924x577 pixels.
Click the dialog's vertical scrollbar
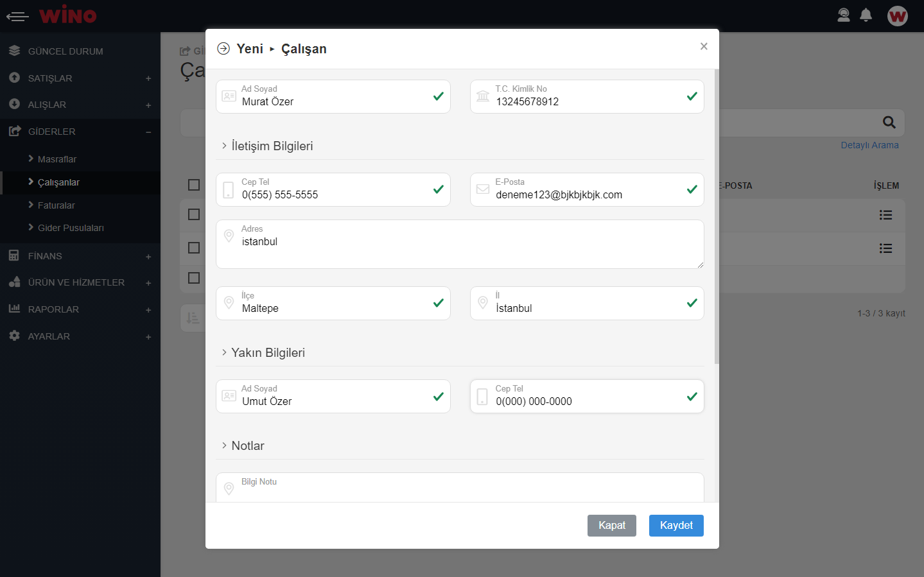click(717, 218)
